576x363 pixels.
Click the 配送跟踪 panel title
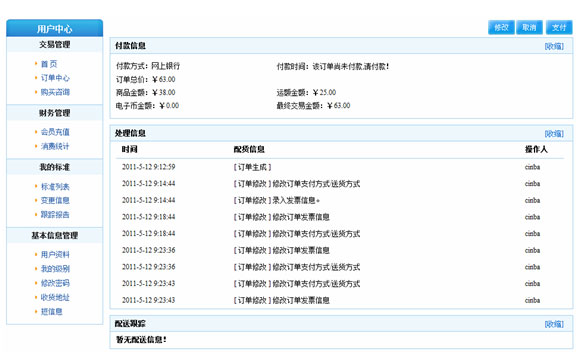point(130,324)
